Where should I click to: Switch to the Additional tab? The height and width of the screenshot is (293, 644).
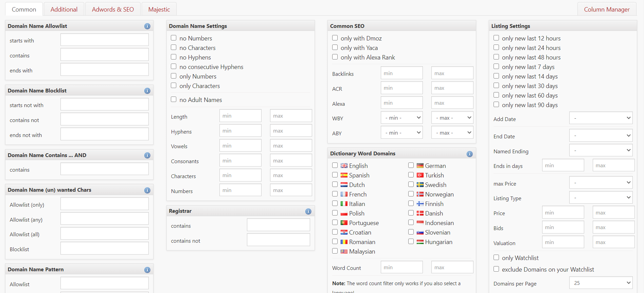coord(64,10)
